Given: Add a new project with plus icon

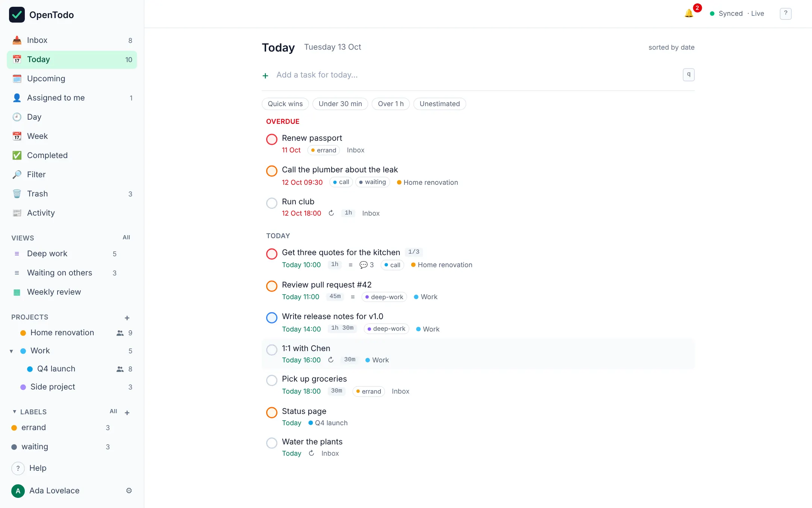Looking at the screenshot, I should [x=127, y=318].
